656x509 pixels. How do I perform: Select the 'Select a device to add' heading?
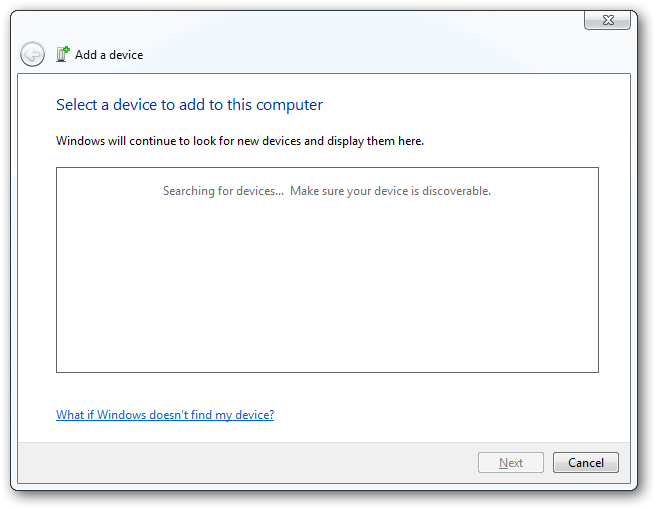(x=189, y=105)
